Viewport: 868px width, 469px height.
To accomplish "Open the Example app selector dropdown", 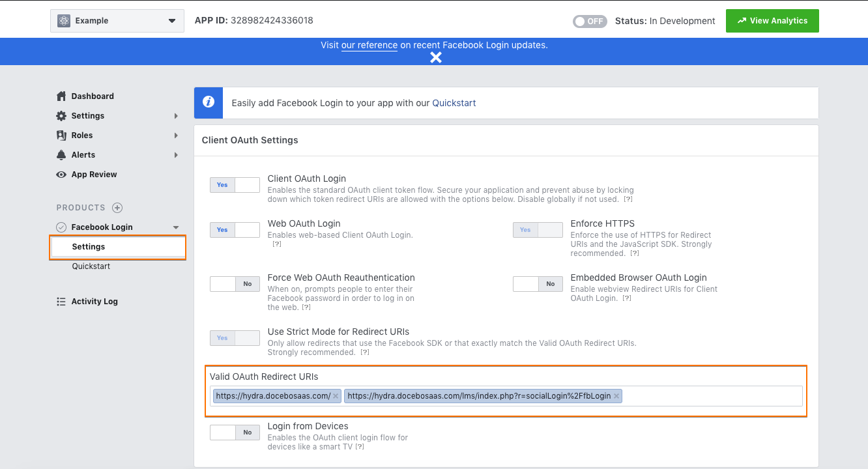I will (117, 21).
